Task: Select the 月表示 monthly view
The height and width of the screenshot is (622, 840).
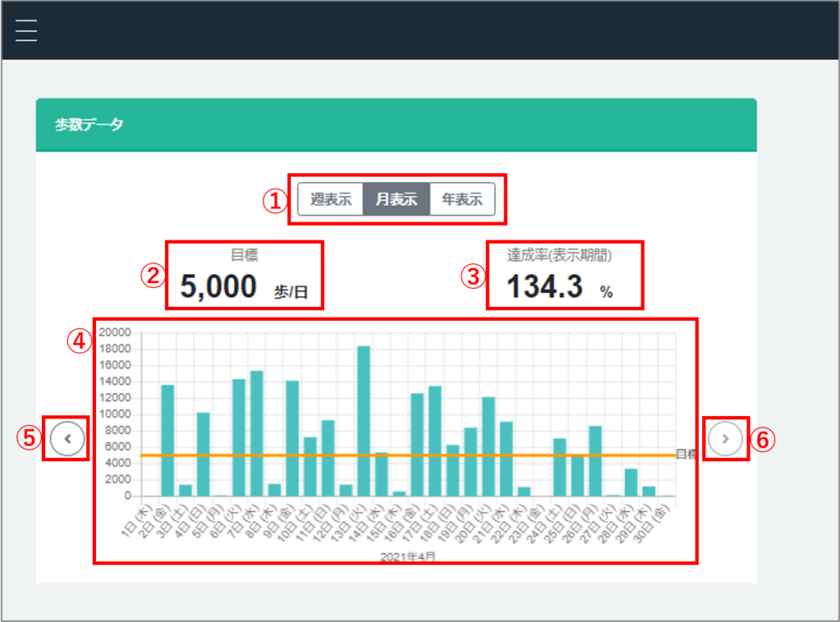Action: (x=396, y=199)
